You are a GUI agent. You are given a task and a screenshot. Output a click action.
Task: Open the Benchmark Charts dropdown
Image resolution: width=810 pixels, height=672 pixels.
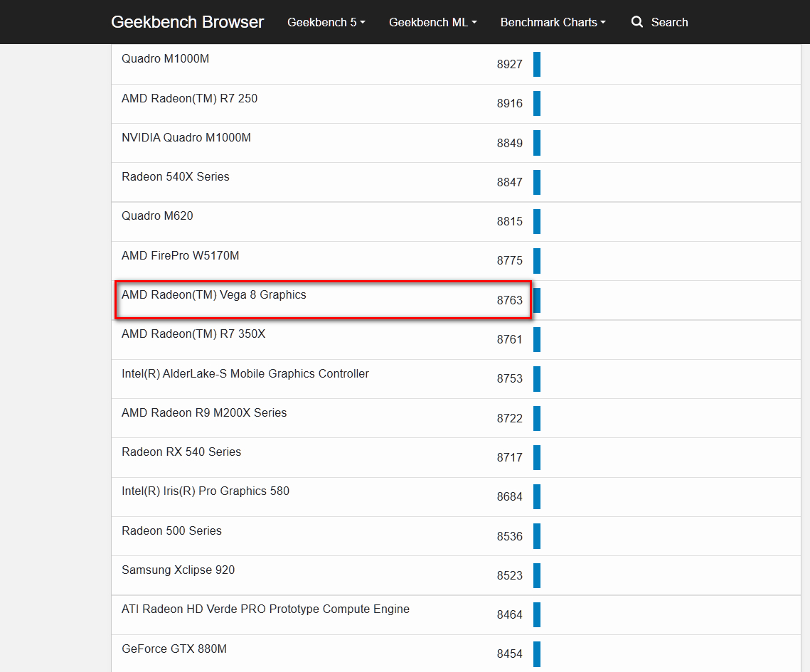click(553, 22)
